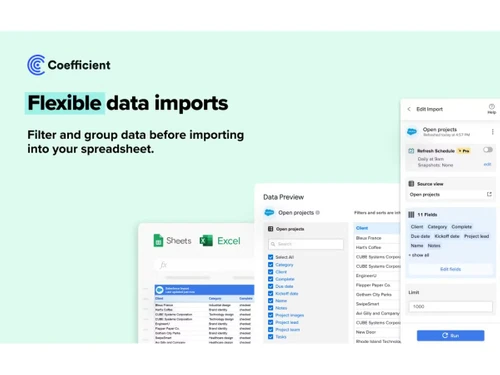
Task: Go back using the Edit Import arrow
Action: coord(409,109)
